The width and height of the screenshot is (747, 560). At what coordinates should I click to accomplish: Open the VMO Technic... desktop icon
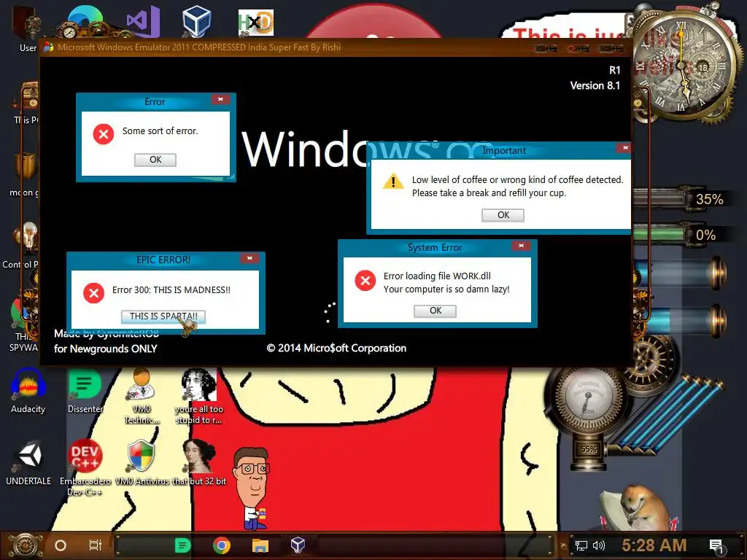tap(142, 394)
